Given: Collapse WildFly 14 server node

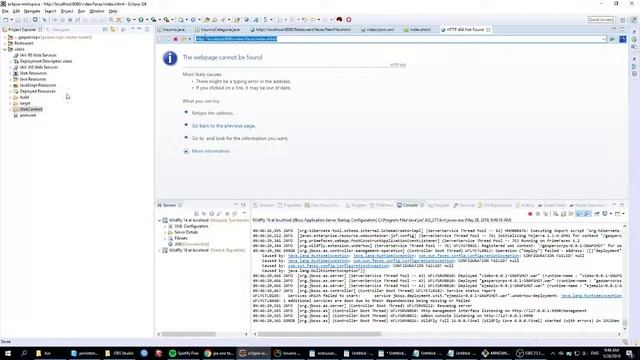Looking at the screenshot, I should pos(160,220).
